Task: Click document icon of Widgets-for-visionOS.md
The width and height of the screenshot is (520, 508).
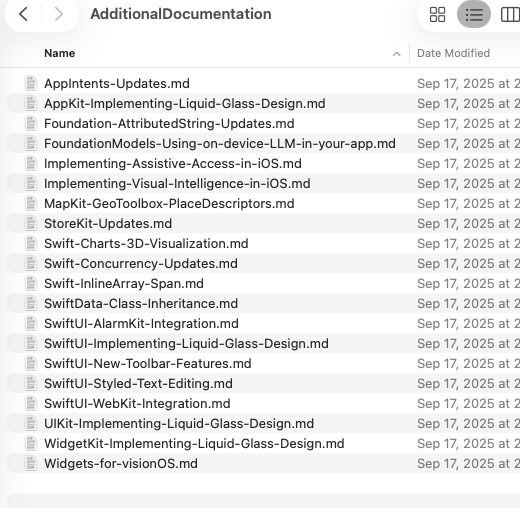Action: [x=31, y=463]
